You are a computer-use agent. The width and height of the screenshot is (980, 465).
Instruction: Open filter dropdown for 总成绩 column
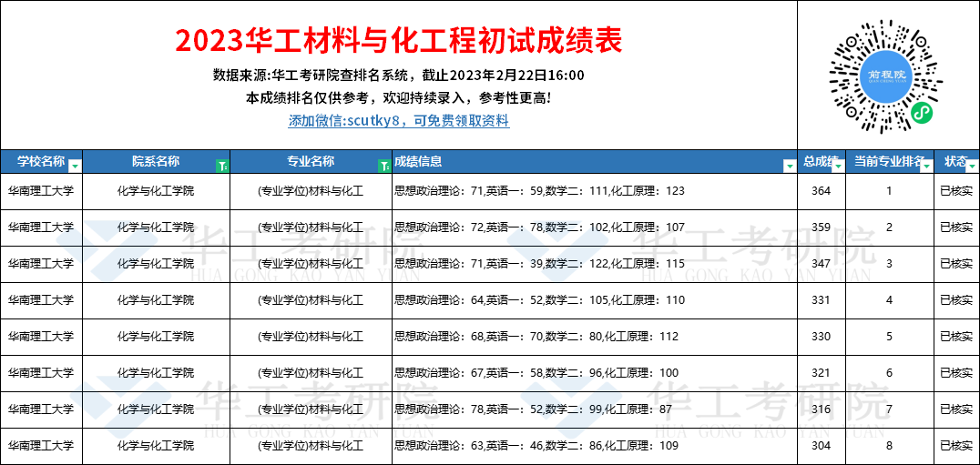pos(839,167)
